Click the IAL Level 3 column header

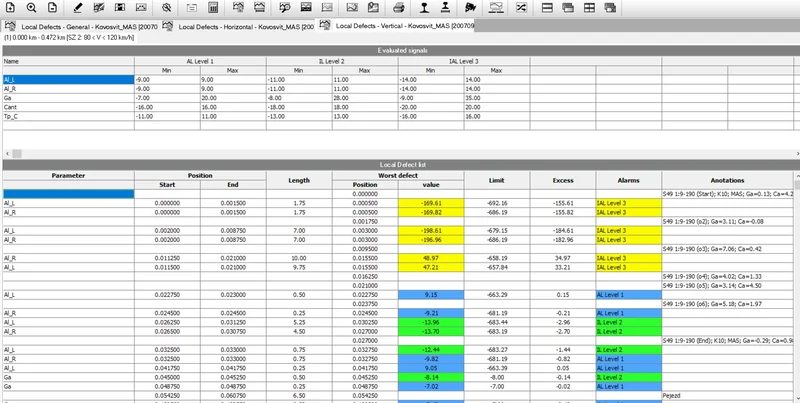click(x=464, y=61)
